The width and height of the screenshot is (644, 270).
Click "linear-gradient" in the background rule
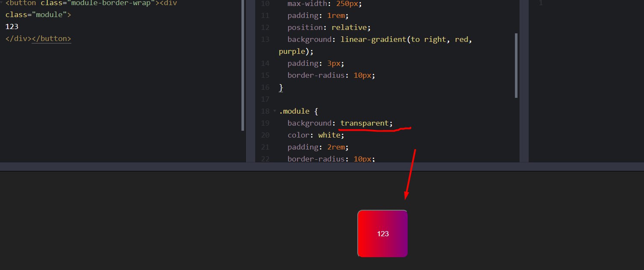point(373,39)
